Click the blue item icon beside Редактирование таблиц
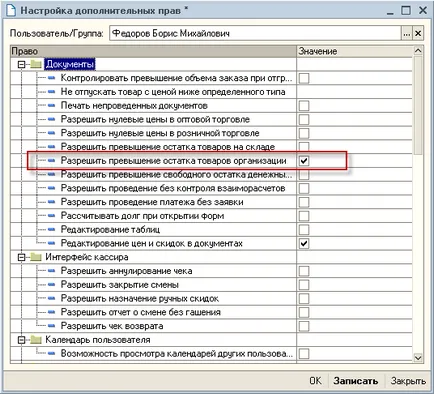 tap(51, 230)
